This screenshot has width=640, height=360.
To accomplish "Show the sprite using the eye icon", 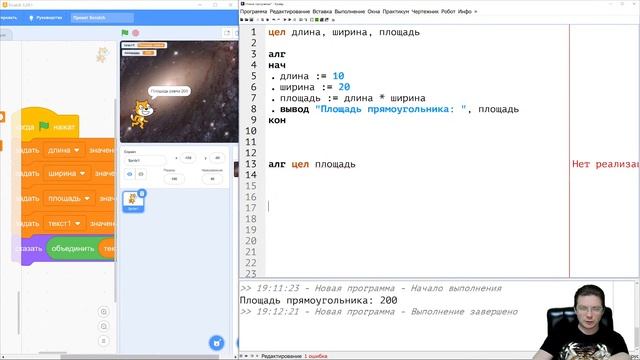I will click(x=129, y=174).
